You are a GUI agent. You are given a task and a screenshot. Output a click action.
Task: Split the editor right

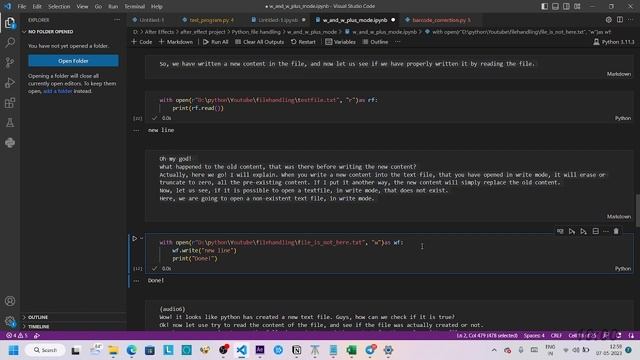(x=620, y=20)
